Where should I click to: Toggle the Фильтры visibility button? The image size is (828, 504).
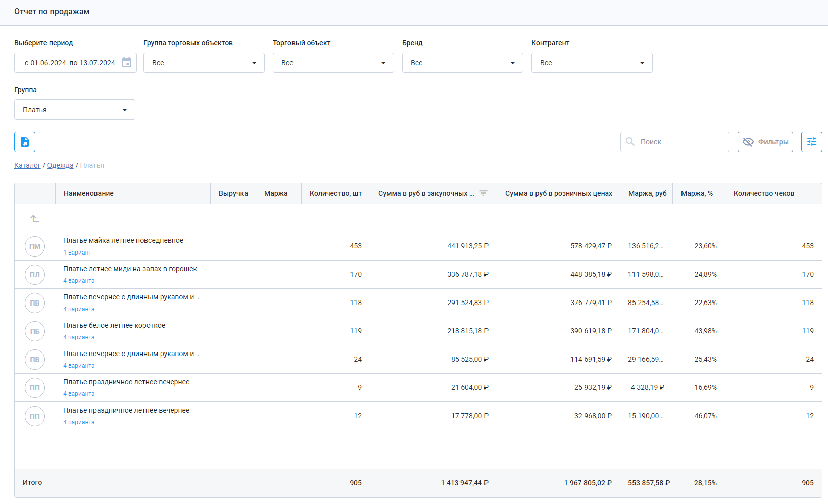(765, 142)
